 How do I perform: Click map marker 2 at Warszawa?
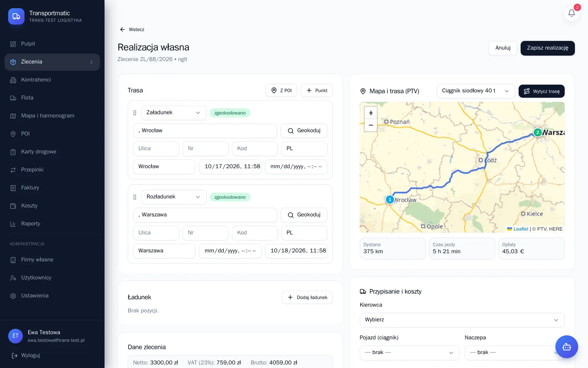[538, 132]
